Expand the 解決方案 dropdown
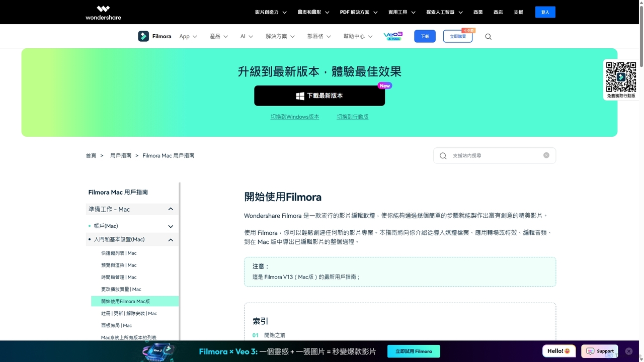 click(280, 36)
